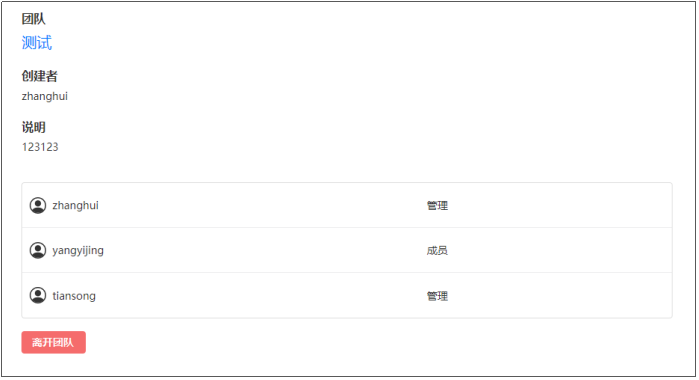
Task: Select the zhanghui username in member list
Action: [x=75, y=206]
